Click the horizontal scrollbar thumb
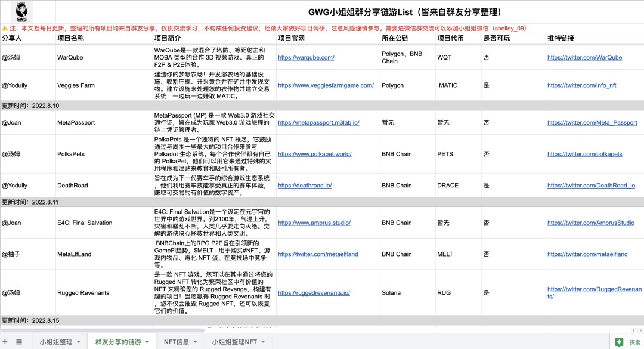Viewport: 644px width, 349px height. pyautogui.click(x=103, y=330)
